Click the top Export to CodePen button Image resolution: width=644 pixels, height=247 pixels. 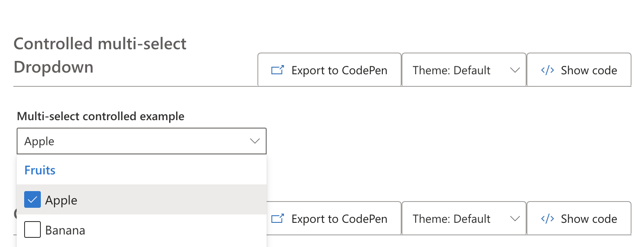329,70
